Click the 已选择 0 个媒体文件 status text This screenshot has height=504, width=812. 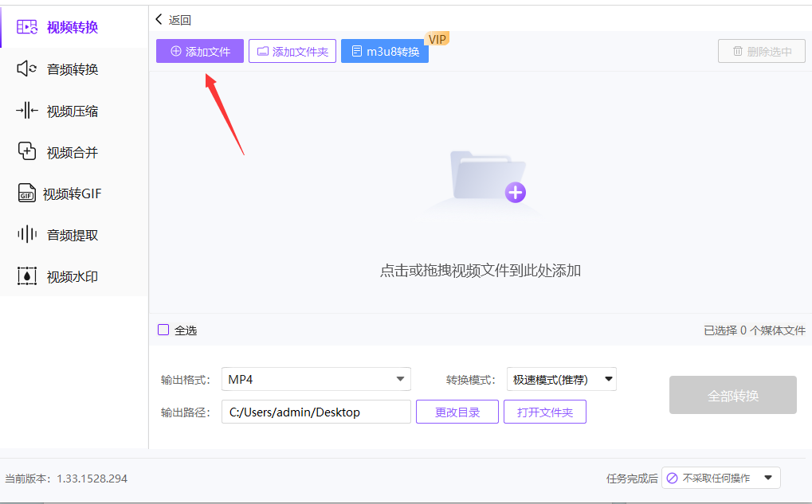[755, 330]
